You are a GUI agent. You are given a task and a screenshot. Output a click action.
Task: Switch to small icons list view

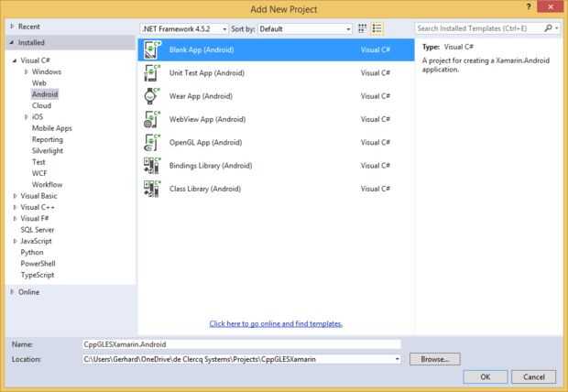[377, 28]
